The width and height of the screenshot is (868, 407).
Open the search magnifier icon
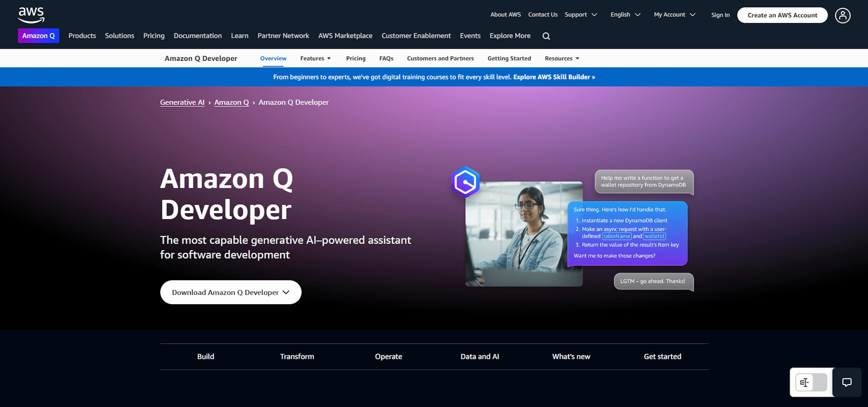pos(546,36)
